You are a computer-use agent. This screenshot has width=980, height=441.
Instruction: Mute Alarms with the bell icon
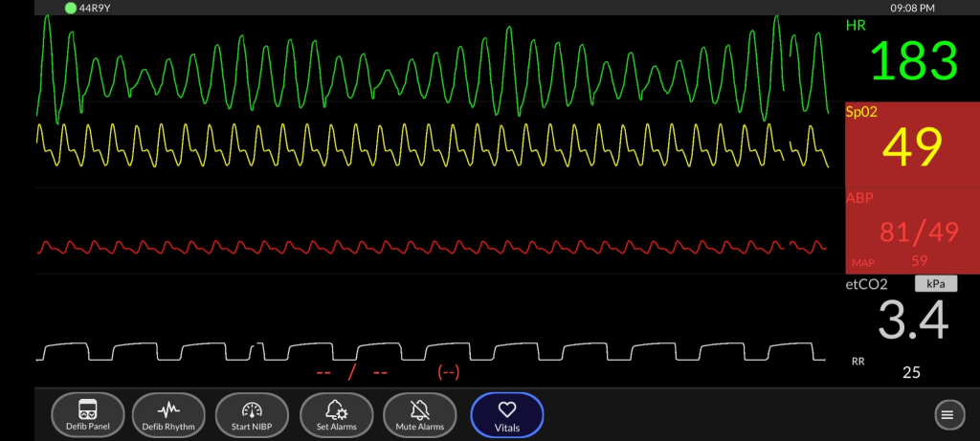point(419,414)
